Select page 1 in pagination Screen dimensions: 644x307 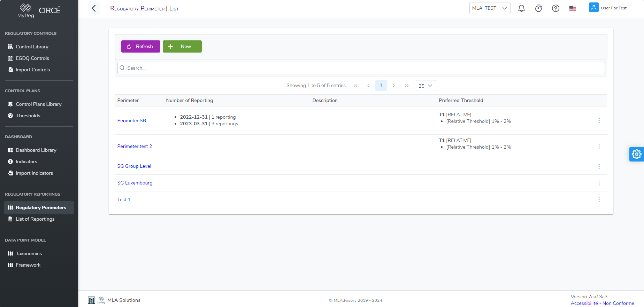click(381, 86)
